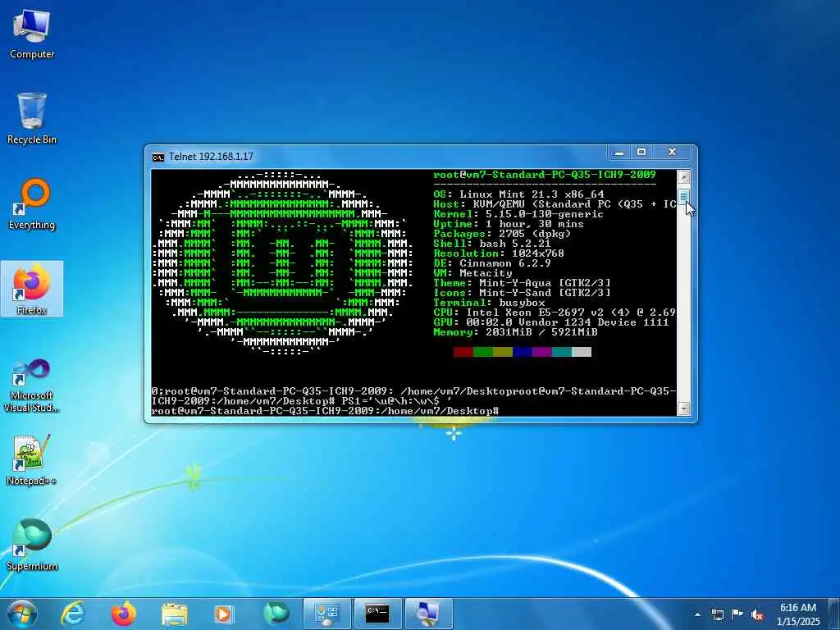Click the PS1='\u@\h:\w\$ ' command text
Viewport: 840px width, 630px height.
click(396, 401)
